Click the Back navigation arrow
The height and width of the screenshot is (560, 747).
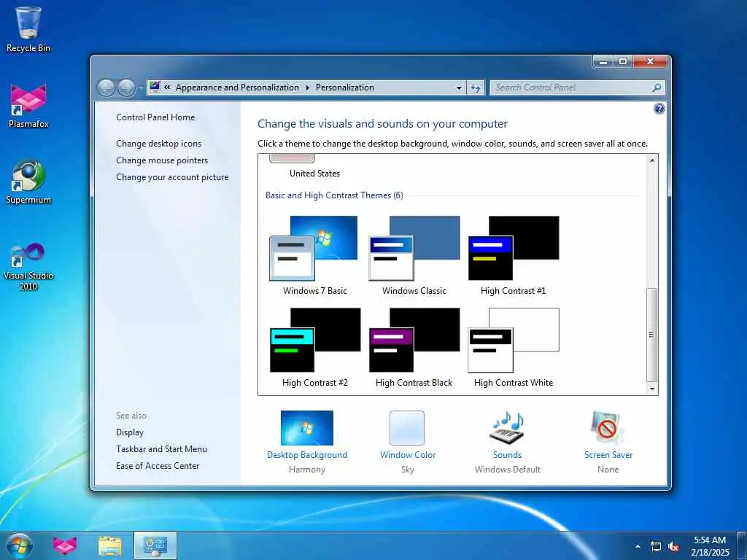(x=106, y=87)
